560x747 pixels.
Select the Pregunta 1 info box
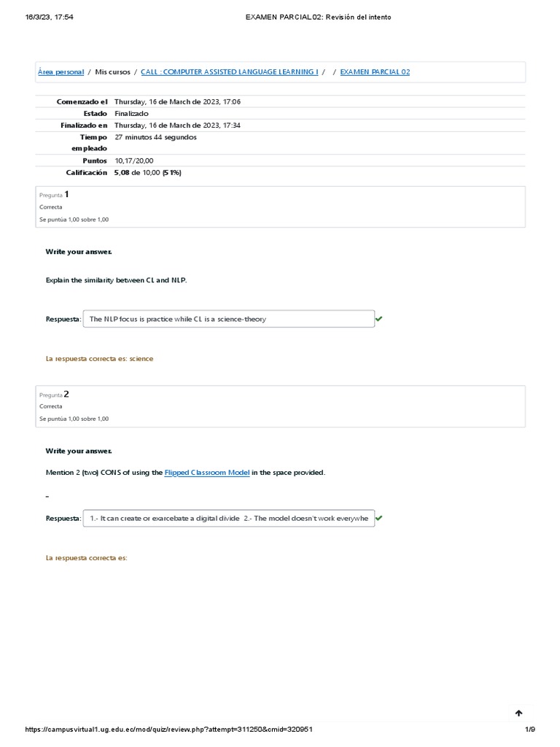tap(280, 206)
